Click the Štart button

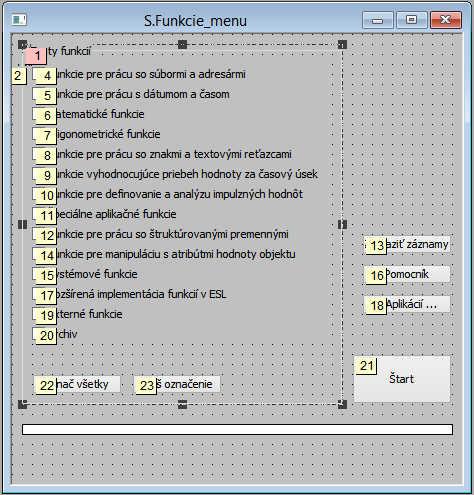click(402, 379)
